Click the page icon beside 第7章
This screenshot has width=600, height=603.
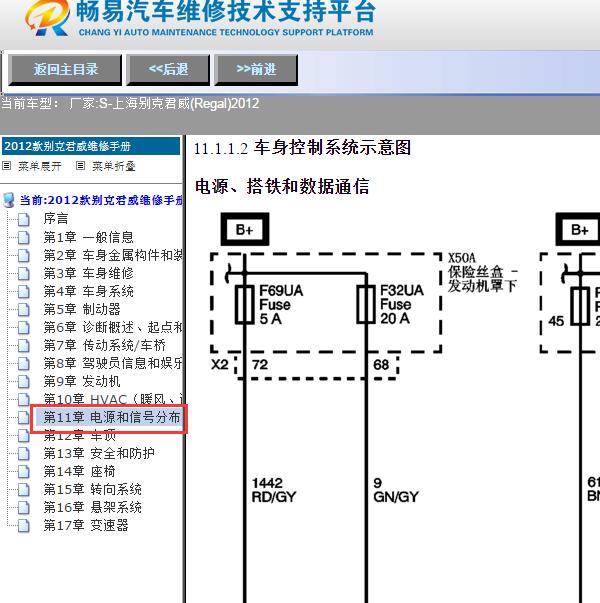click(23, 345)
